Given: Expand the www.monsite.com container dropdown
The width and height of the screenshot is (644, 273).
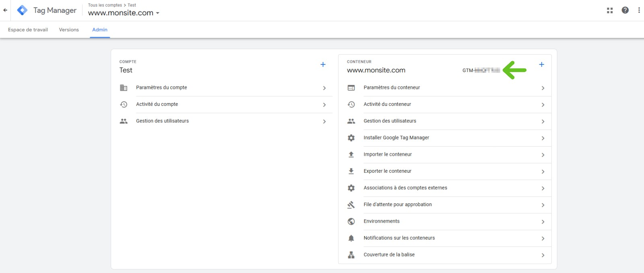Looking at the screenshot, I should point(157,13).
